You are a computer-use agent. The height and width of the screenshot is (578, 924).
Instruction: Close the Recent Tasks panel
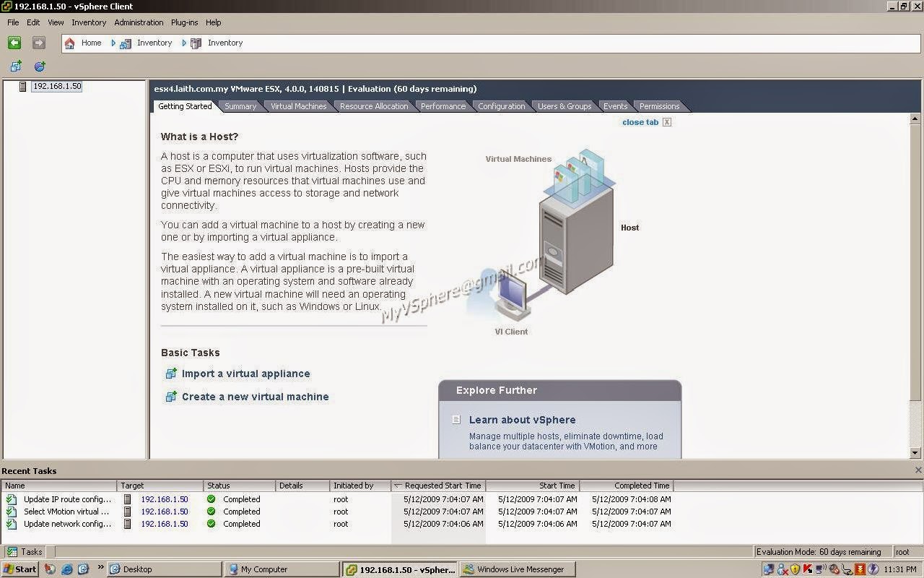tap(918, 470)
